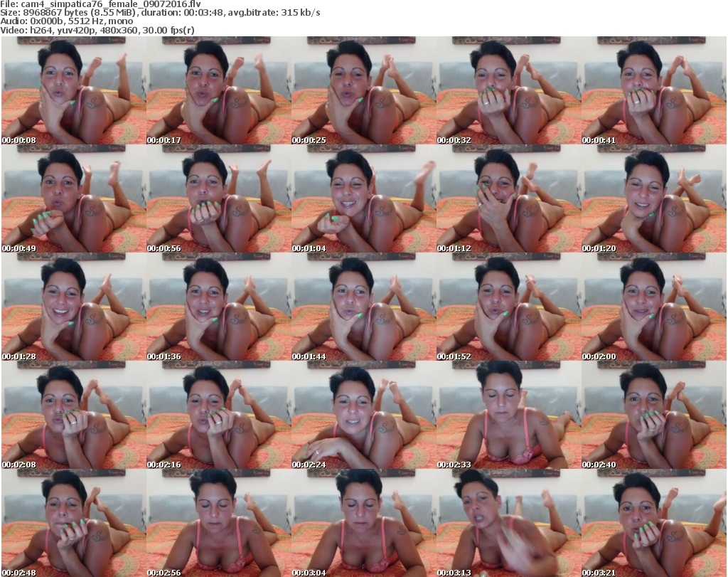Pick the thumbnail marked 00:00:41
This screenshot has height=577, width=728.
654,90
